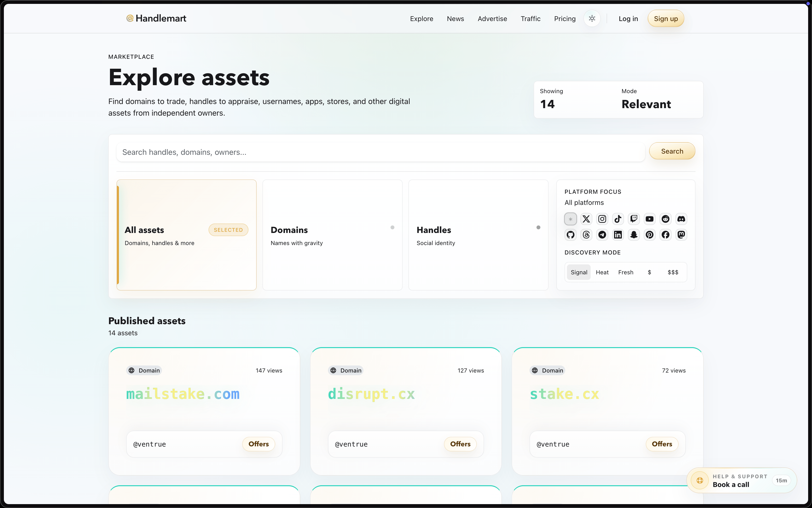
Task: Select the Fresh discovery mode
Action: pyautogui.click(x=626, y=272)
